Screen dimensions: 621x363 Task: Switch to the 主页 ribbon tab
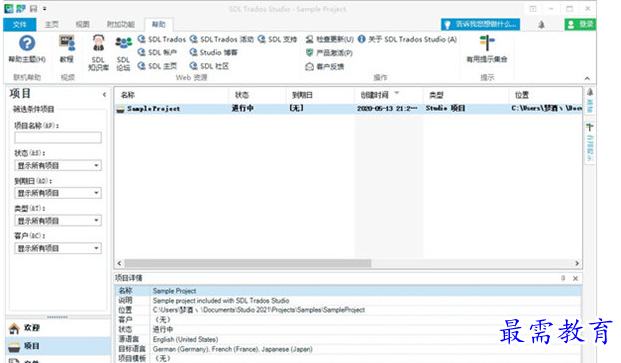pos(51,25)
